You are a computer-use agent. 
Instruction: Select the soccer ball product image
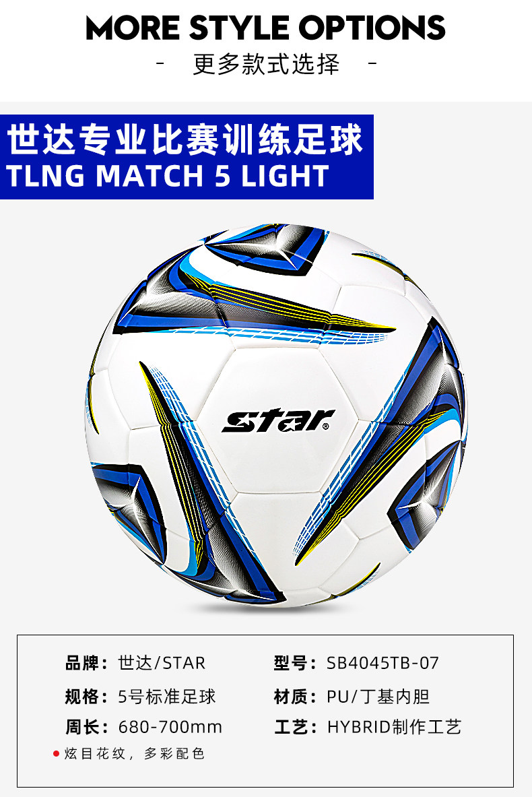point(276,415)
